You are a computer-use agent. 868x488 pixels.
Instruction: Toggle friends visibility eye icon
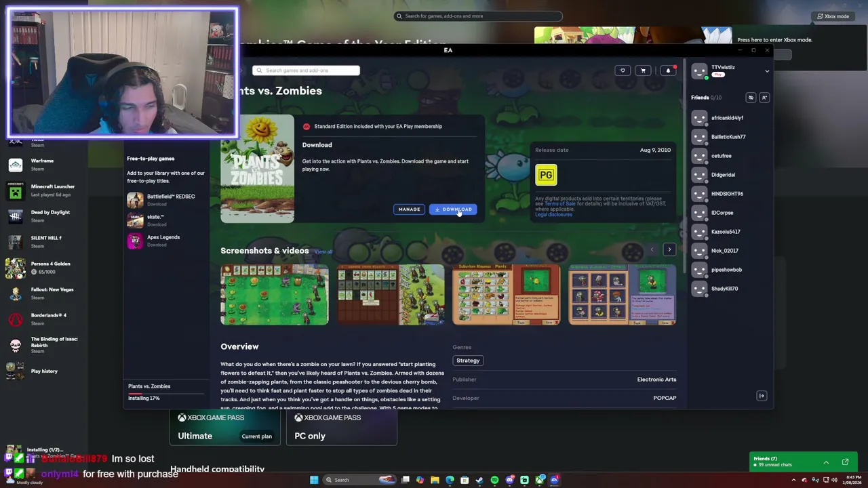click(751, 98)
